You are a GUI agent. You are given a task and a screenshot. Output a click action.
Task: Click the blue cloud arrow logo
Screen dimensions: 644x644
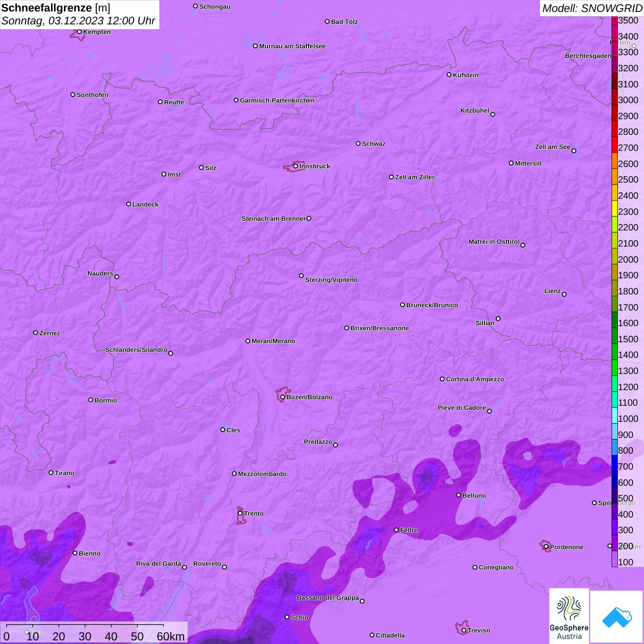click(x=617, y=617)
